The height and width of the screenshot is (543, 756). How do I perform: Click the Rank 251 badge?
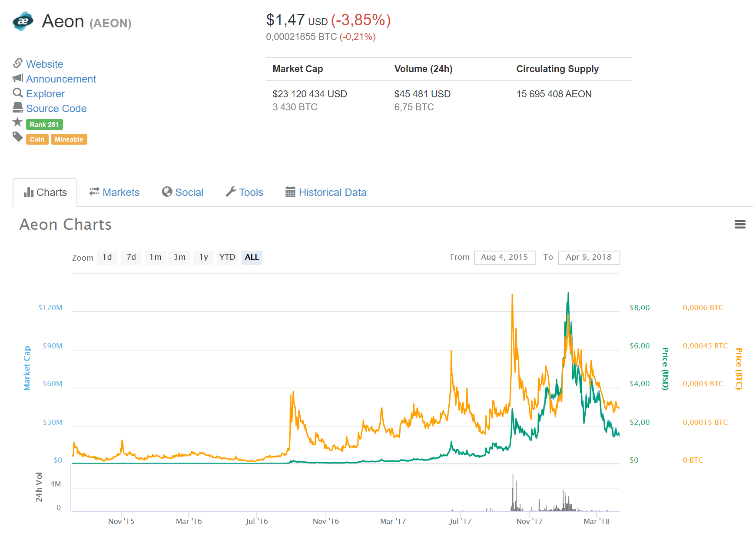(x=44, y=125)
